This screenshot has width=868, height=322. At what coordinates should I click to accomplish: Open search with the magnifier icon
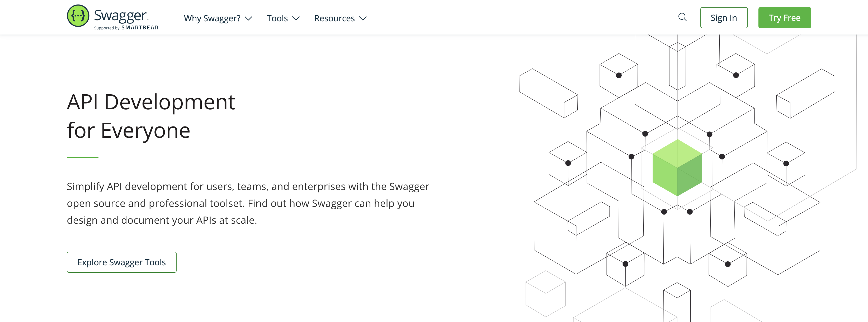(x=682, y=17)
